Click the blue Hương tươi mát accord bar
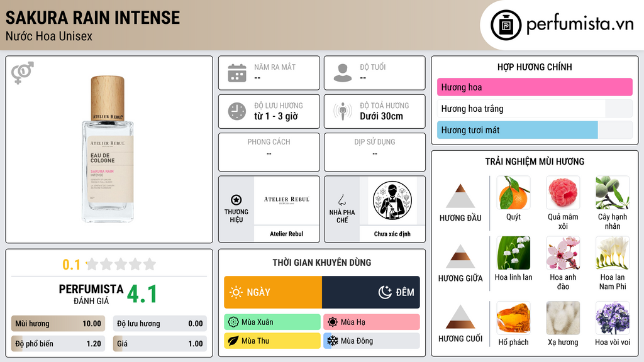This screenshot has height=362, width=644. tap(535, 130)
